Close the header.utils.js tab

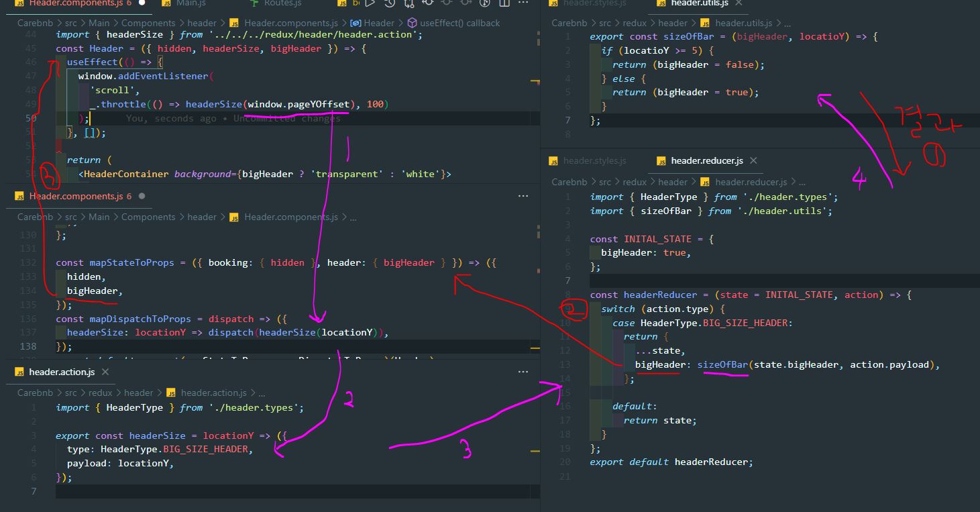[739, 3]
